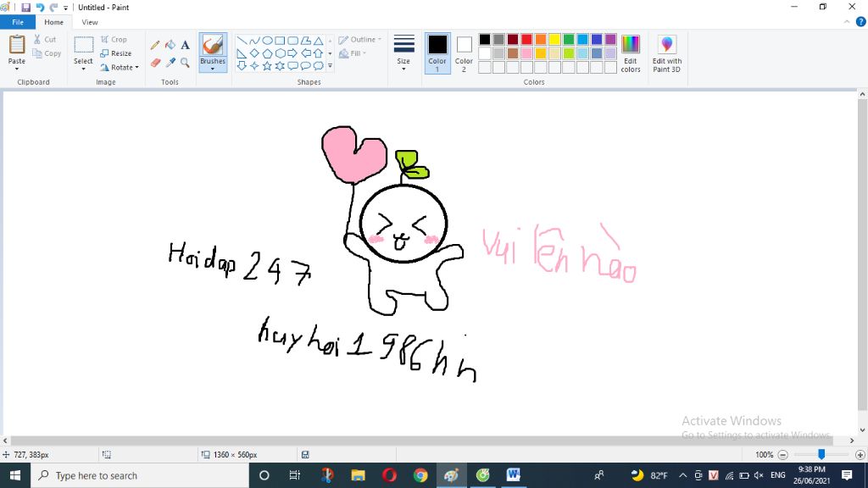Open the notification center icon
Viewport: 868px width, 488px height.
click(847, 475)
